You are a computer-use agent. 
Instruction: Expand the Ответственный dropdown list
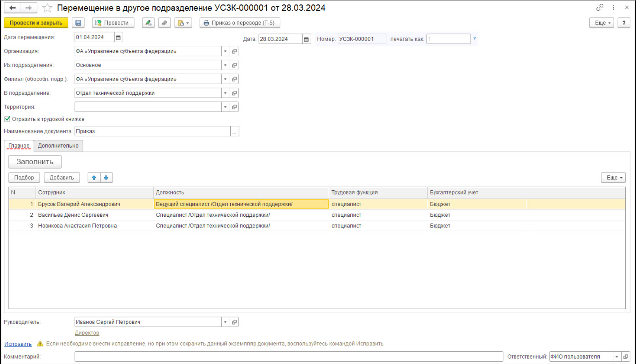(617, 356)
